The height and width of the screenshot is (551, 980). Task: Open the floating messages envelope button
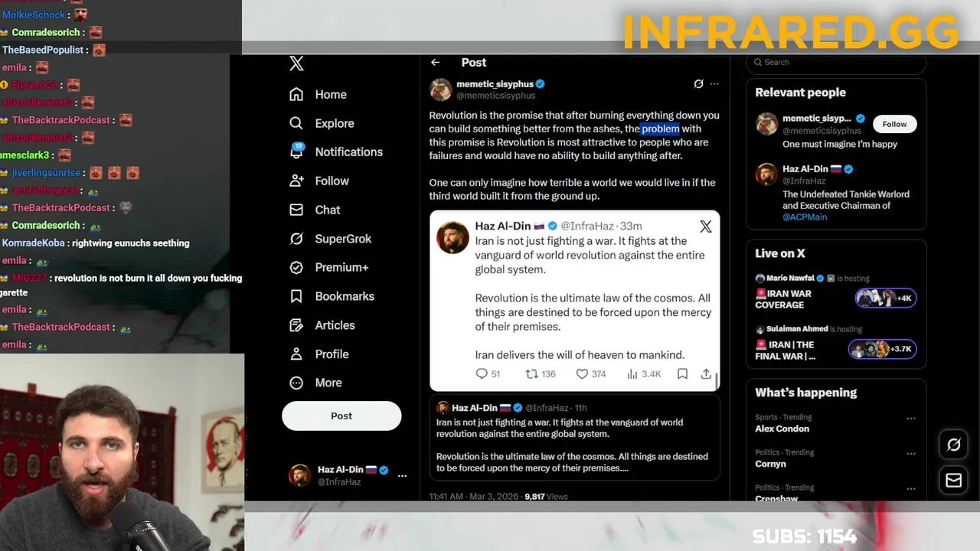click(x=953, y=481)
